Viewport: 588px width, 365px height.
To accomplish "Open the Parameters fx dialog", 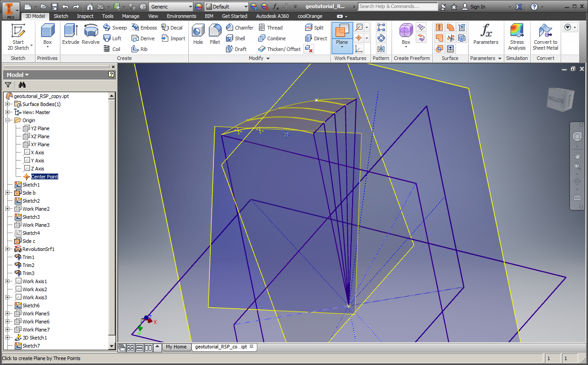I will click(486, 34).
